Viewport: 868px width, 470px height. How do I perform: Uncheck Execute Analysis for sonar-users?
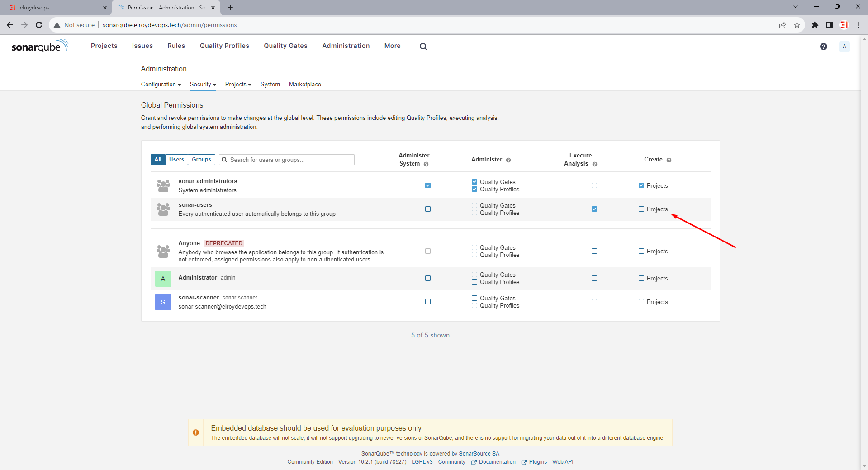click(x=594, y=209)
